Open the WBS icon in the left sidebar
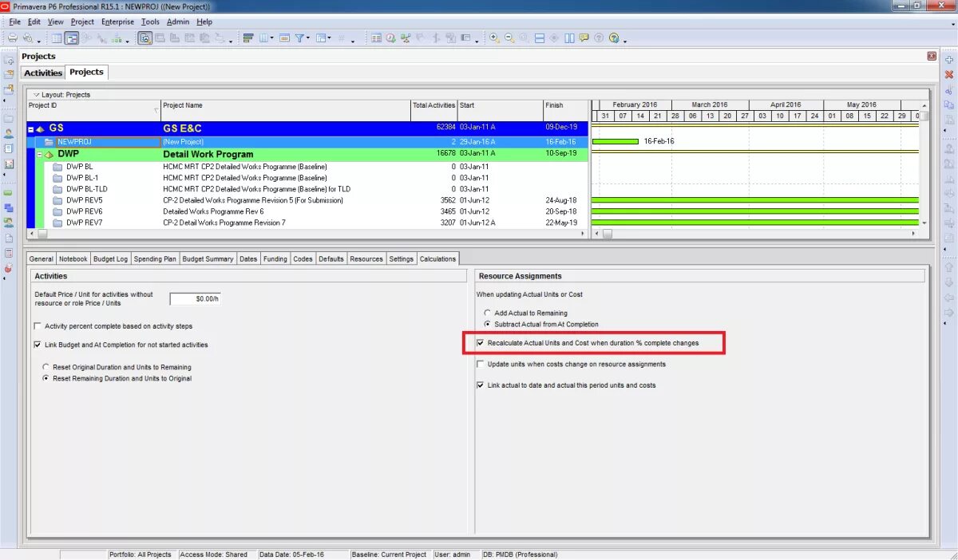Screen dimensions: 958x560 pyautogui.click(x=9, y=208)
